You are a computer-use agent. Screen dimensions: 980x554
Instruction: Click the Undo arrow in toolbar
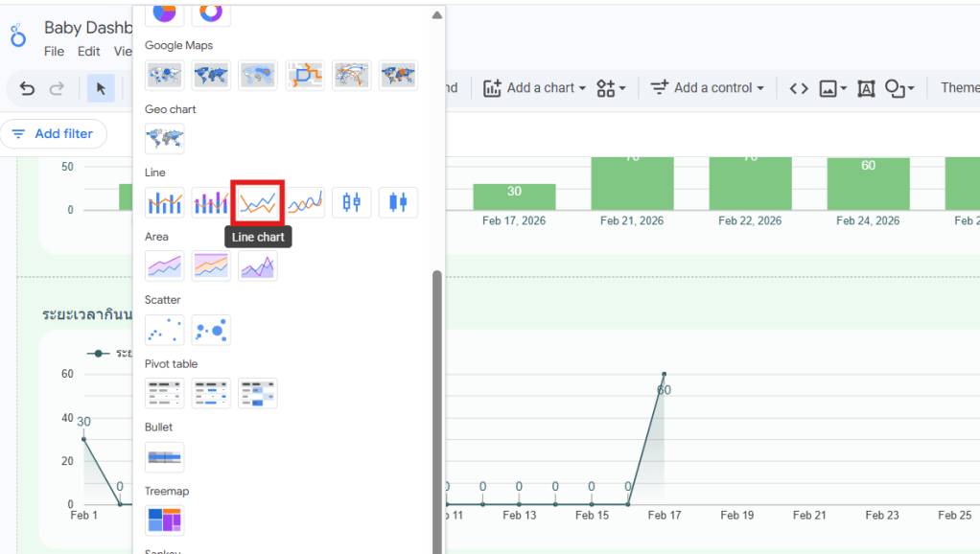(x=27, y=88)
